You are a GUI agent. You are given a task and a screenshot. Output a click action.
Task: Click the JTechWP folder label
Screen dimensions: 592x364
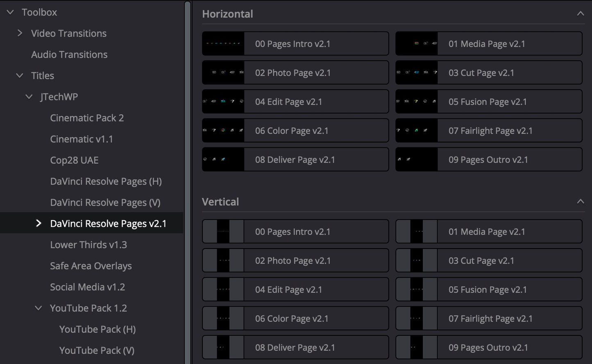coord(59,97)
